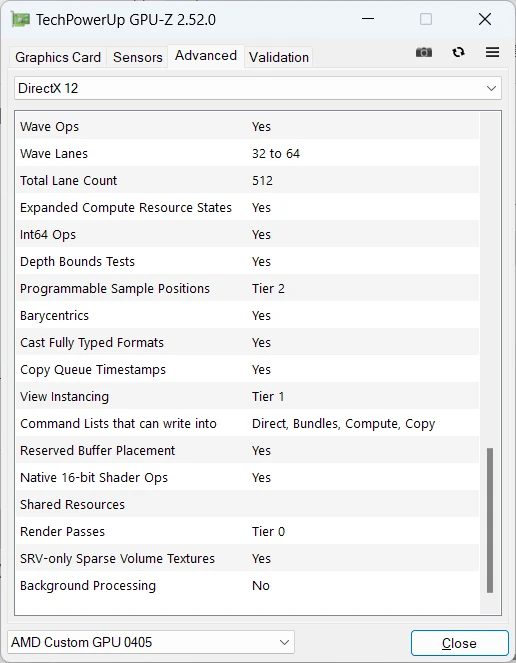Select the Background Processing label
The height and width of the screenshot is (663, 516).
tap(88, 586)
